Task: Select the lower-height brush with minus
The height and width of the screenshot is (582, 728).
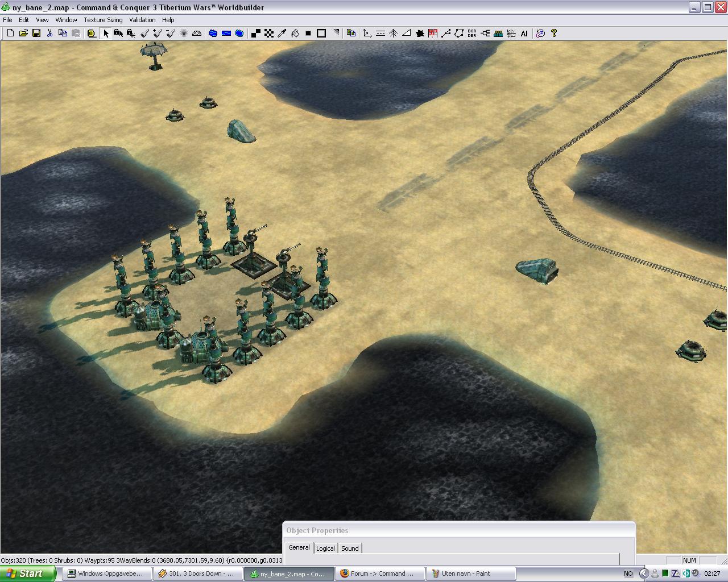Action: point(171,34)
